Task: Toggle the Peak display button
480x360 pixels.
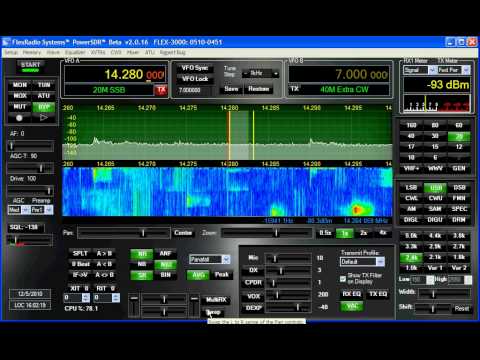Action: pyautogui.click(x=221, y=275)
